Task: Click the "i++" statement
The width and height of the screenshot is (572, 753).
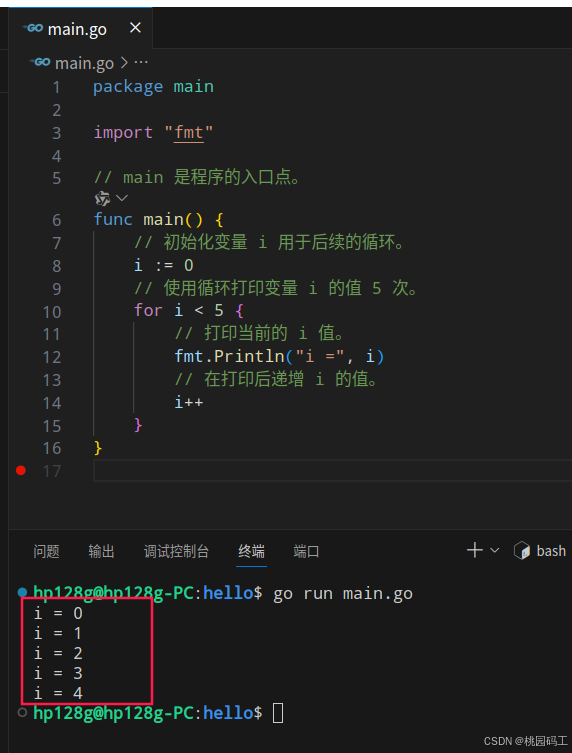Action: coord(189,402)
